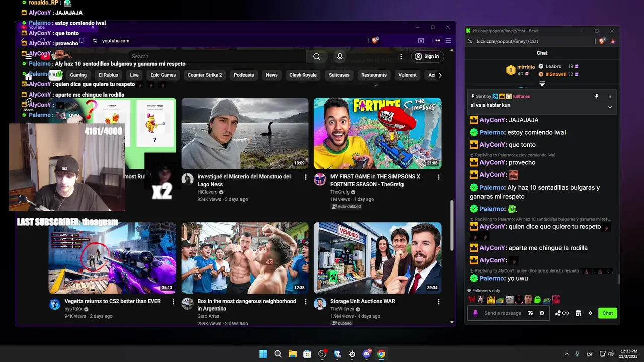The height and width of the screenshot is (362, 644).
Task: Open TheGrefg channel avatar
Action: click(320, 179)
